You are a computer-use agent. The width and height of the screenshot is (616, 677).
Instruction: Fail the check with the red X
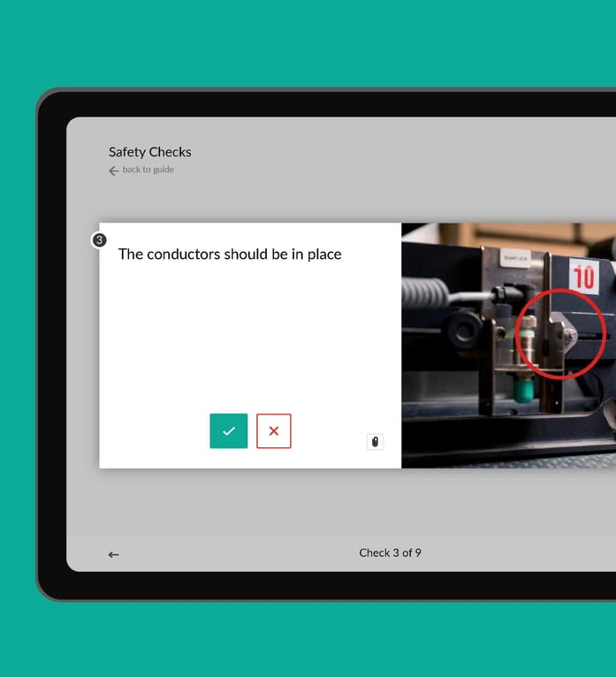coord(273,431)
